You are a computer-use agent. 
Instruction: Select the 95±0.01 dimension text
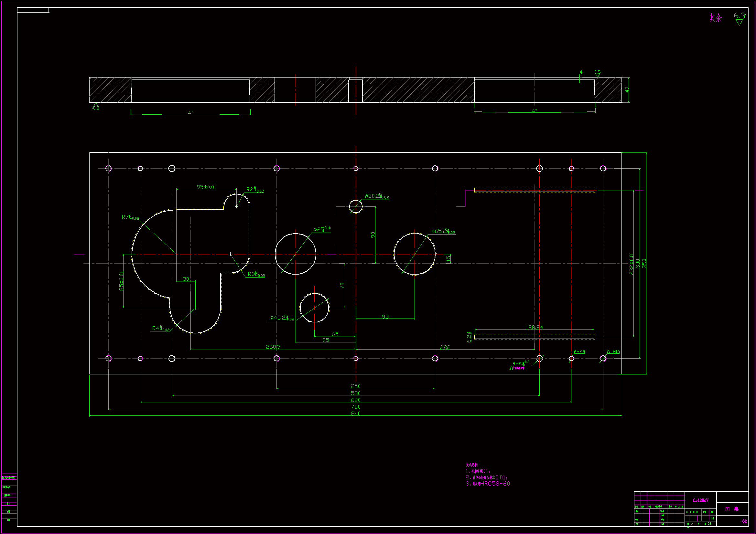pyautogui.click(x=206, y=187)
